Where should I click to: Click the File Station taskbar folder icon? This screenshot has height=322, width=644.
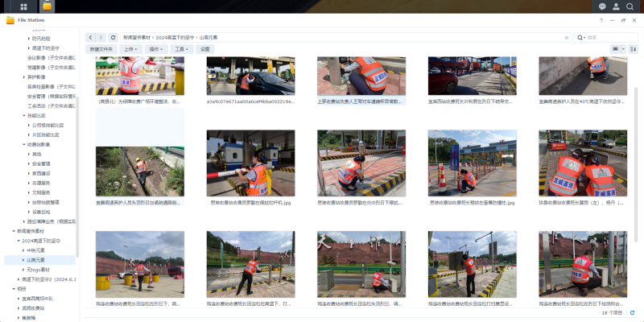(47, 6)
